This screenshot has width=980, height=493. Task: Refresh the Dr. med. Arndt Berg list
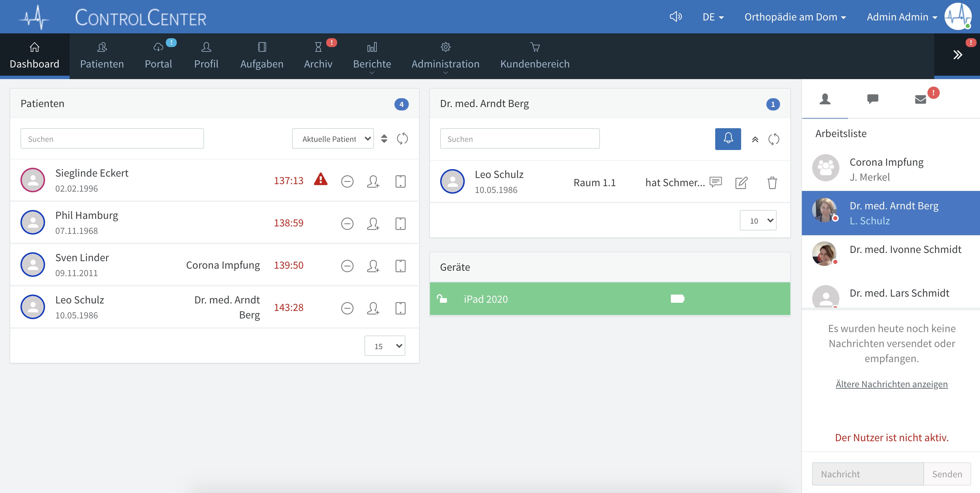(774, 139)
